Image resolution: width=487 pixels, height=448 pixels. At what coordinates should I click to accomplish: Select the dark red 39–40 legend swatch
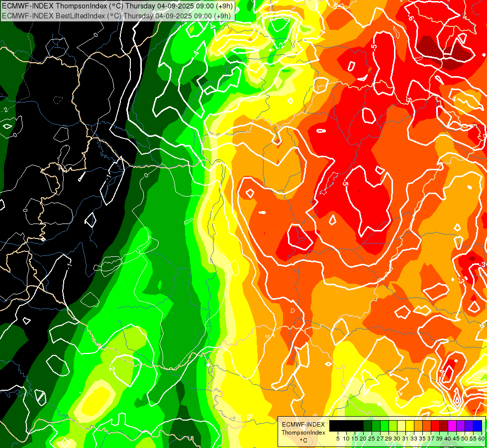tap(444, 426)
